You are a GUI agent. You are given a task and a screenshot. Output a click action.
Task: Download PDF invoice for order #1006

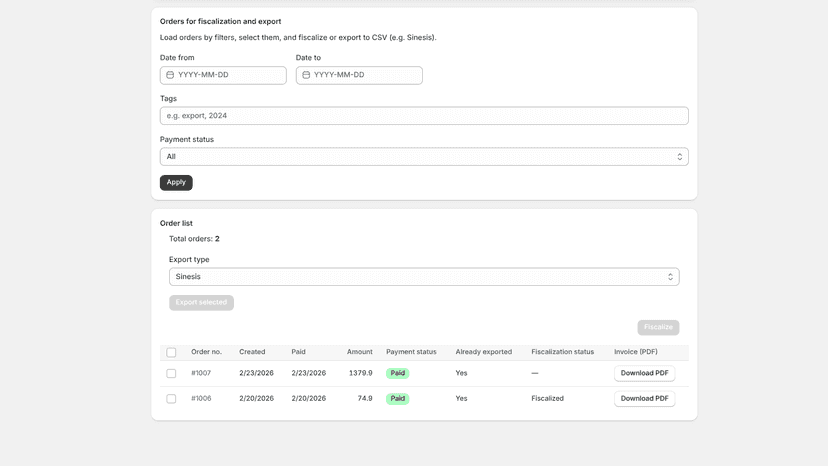644,398
